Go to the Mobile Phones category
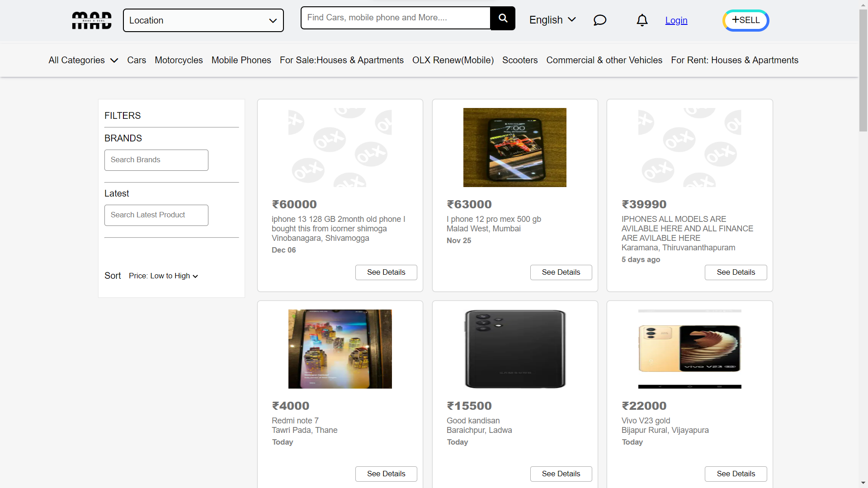The image size is (868, 488). click(x=241, y=60)
